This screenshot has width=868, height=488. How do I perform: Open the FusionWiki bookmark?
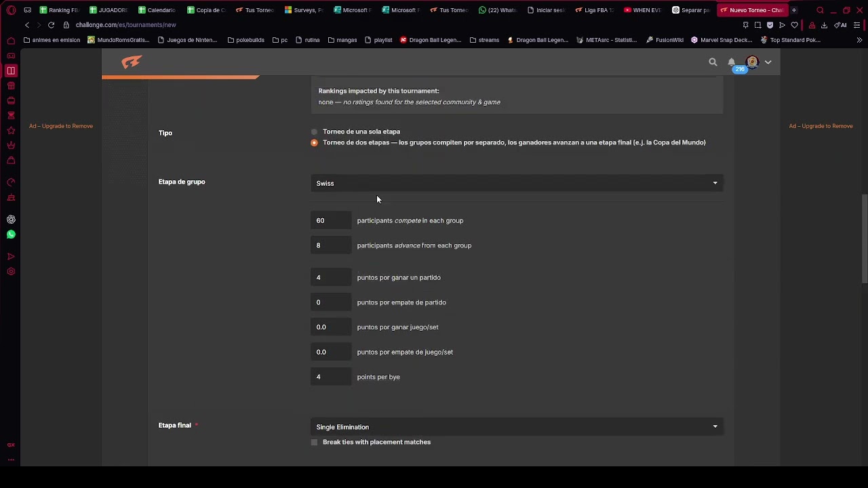(x=665, y=40)
